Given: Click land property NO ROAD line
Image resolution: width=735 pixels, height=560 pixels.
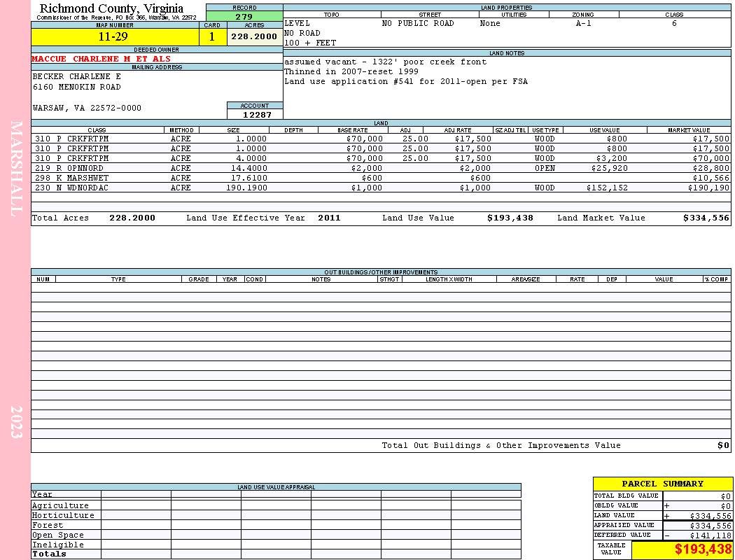Looking at the screenshot, I should click(302, 34).
